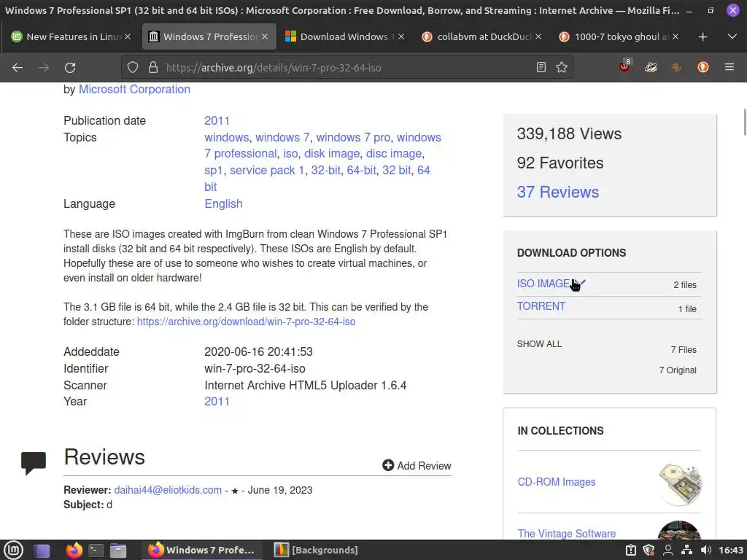Launch the Terminal from the taskbar
Screen dimensions: 747x560
coord(96,551)
